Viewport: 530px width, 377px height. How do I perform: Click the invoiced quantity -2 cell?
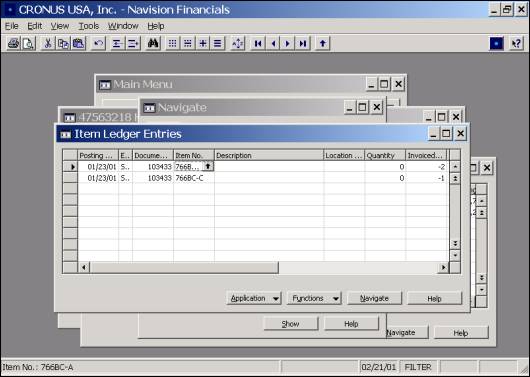[426, 166]
